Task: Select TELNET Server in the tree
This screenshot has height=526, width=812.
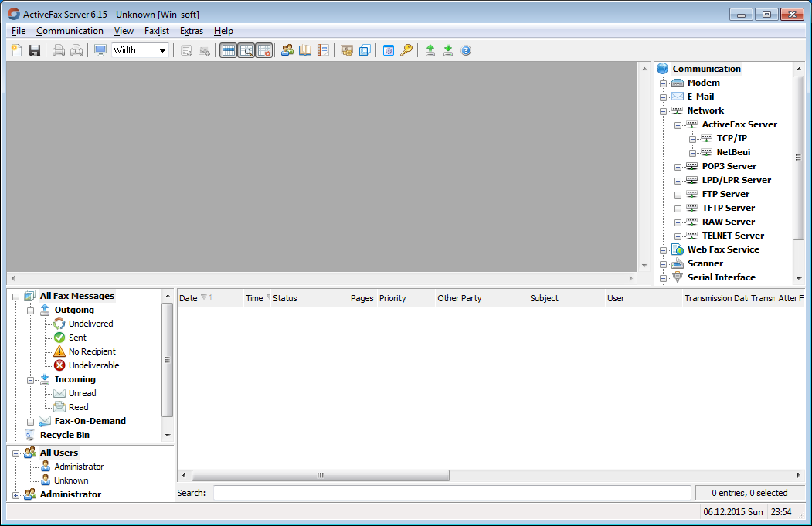Action: tap(732, 236)
